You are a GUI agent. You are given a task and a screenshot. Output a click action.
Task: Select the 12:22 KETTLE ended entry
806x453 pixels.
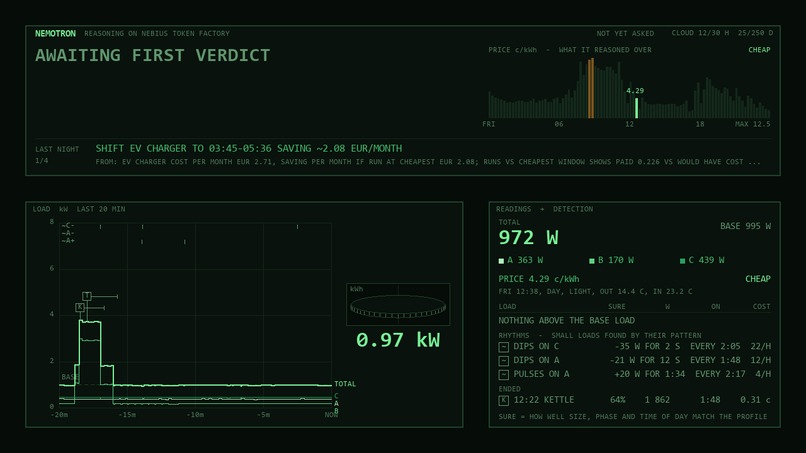point(634,400)
